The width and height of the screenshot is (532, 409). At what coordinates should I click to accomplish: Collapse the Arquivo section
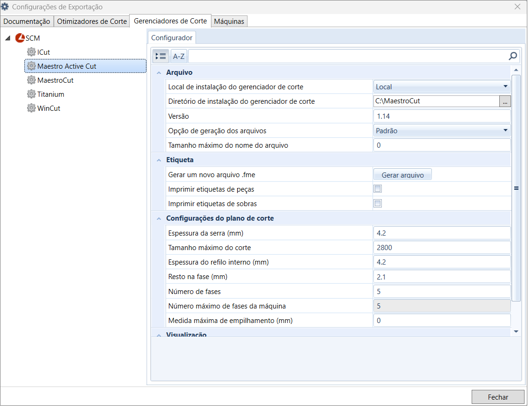click(x=159, y=72)
